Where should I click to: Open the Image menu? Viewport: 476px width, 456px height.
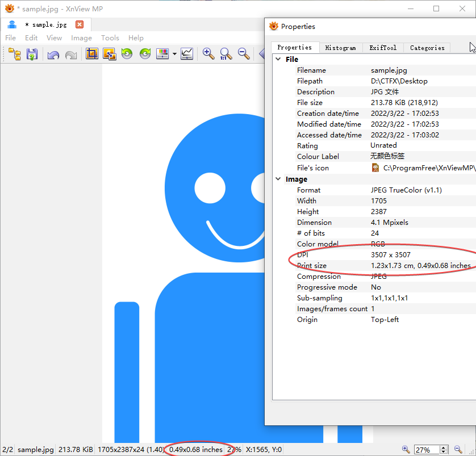(x=81, y=38)
